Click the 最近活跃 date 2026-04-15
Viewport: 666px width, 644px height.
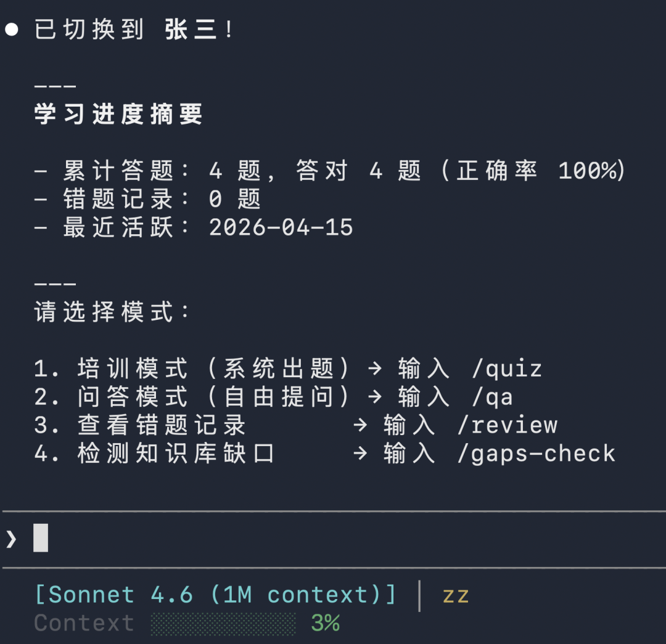click(281, 227)
